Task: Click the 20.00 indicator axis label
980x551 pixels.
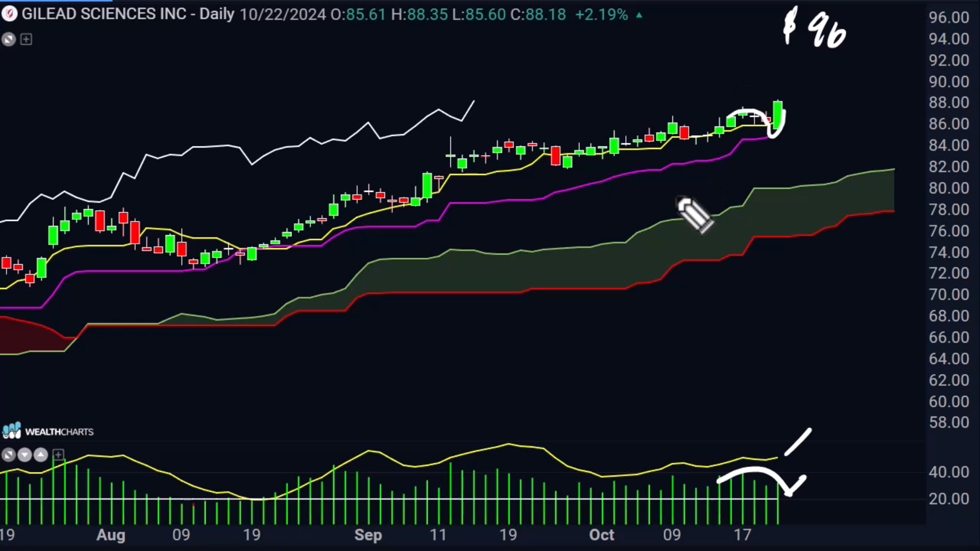Action: [949, 498]
